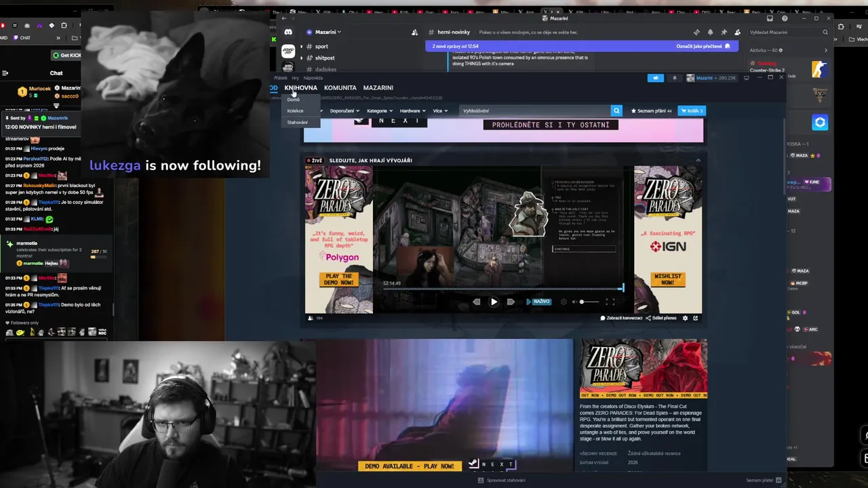Select Kolekce from Knihovna dropdown
This screenshot has height=488, width=868.
coord(295,110)
